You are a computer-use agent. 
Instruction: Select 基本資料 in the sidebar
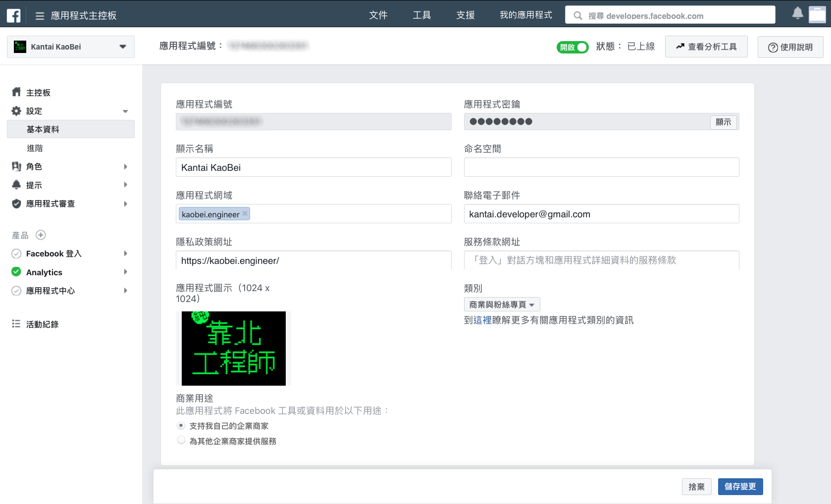71,129
